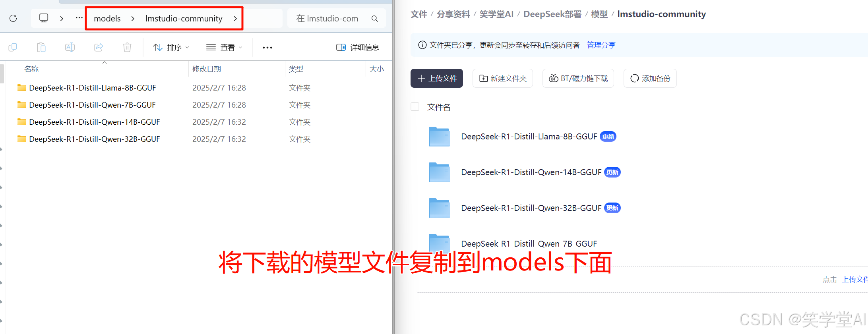Open the See more ellipsis in Explorer toolbar
This screenshot has height=334, width=868.
point(267,48)
